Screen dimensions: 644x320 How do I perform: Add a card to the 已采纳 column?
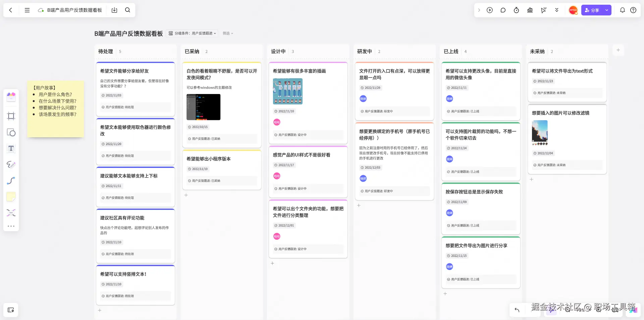186,195
